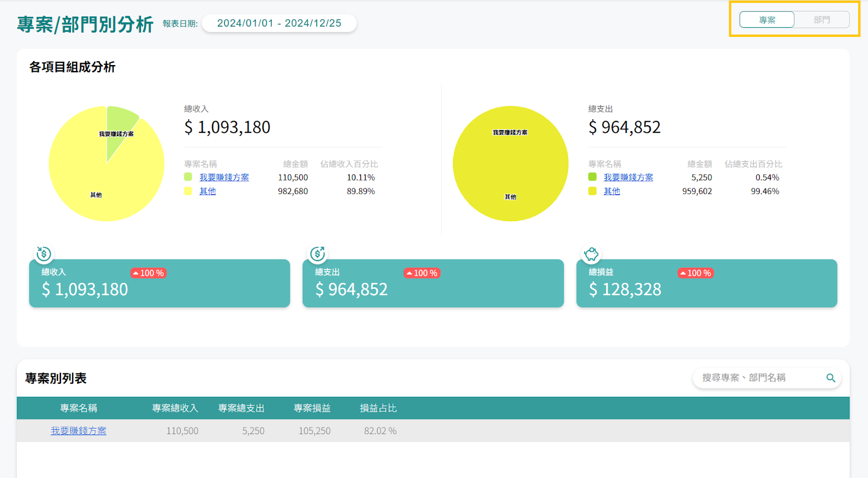Click the search magnifier icon
Viewport: 868px width, 478px height.
tap(831, 378)
